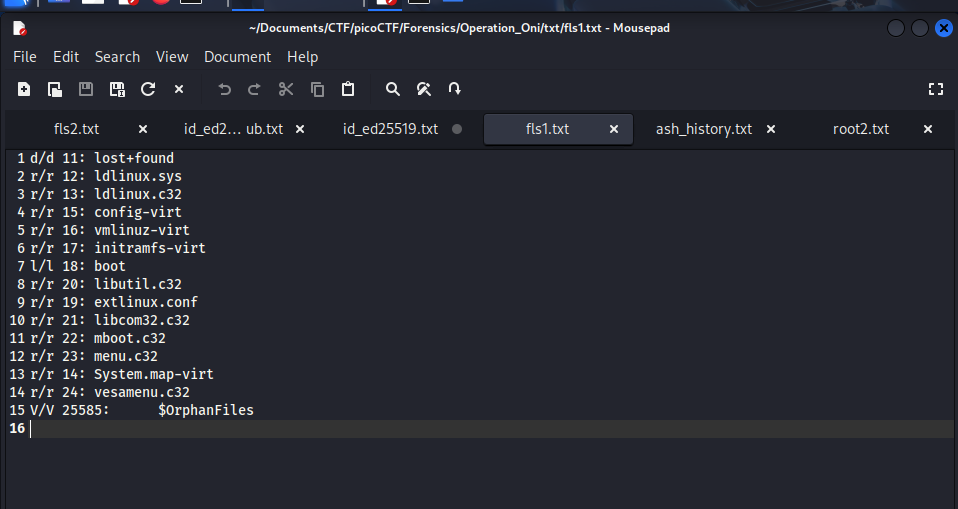
Task: Open the File menu
Action: [x=25, y=57]
